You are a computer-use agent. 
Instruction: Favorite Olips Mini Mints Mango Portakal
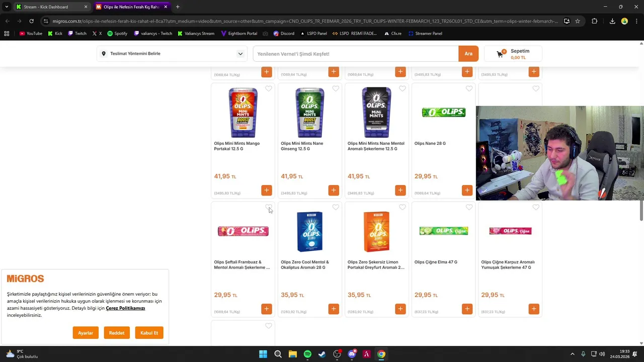coord(269,88)
